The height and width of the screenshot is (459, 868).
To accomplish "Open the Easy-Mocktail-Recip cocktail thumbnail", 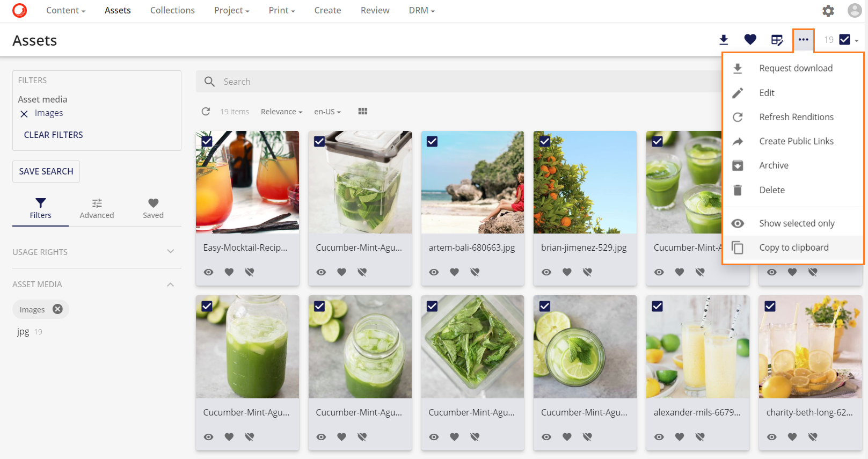I will (x=247, y=182).
